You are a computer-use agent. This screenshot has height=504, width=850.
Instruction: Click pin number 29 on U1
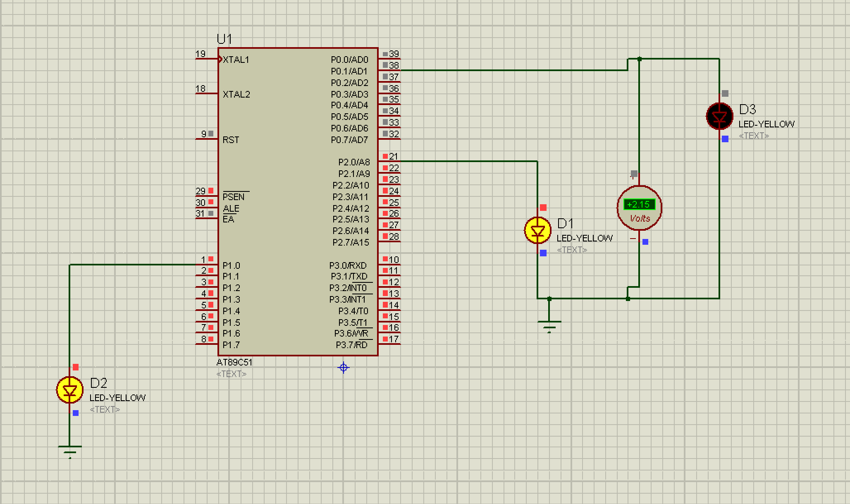pos(201,191)
